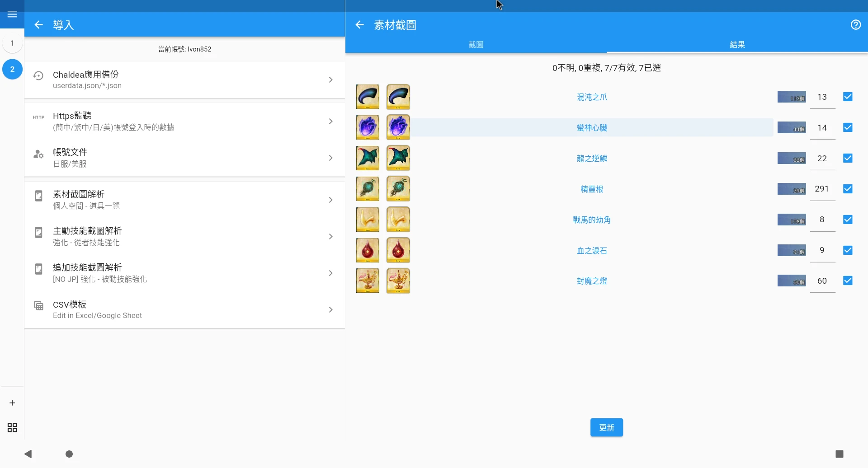
Task: Toggle the 封魔之燈 checkbox
Action: click(848, 281)
